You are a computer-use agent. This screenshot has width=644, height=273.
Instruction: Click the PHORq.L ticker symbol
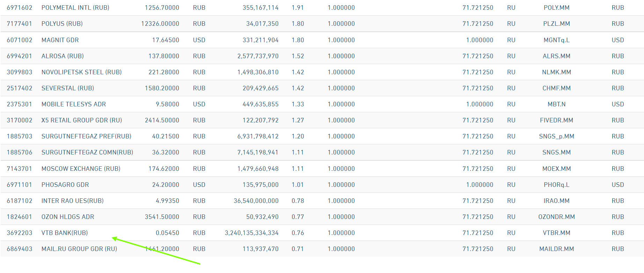557,185
